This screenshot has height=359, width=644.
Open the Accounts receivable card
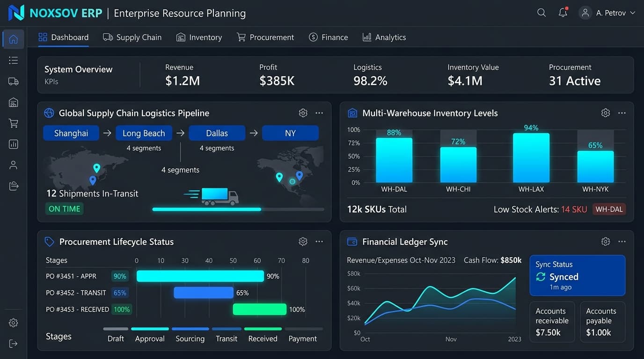(552, 322)
